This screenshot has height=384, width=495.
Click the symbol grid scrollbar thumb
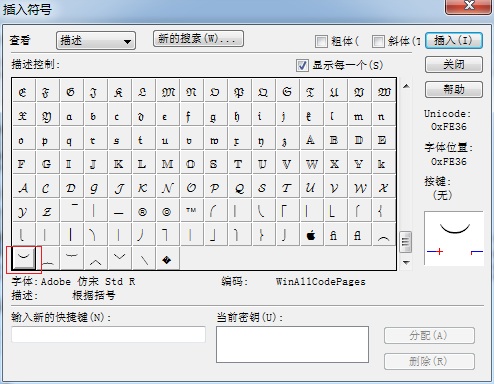click(406, 242)
